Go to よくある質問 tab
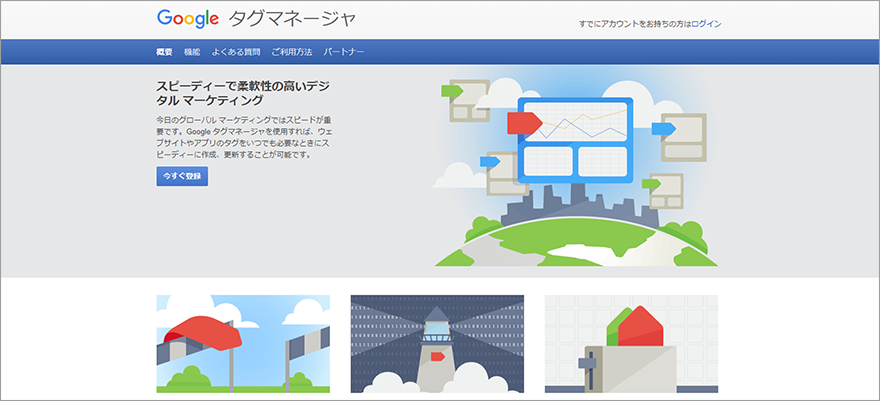The height and width of the screenshot is (401, 880). click(x=236, y=52)
